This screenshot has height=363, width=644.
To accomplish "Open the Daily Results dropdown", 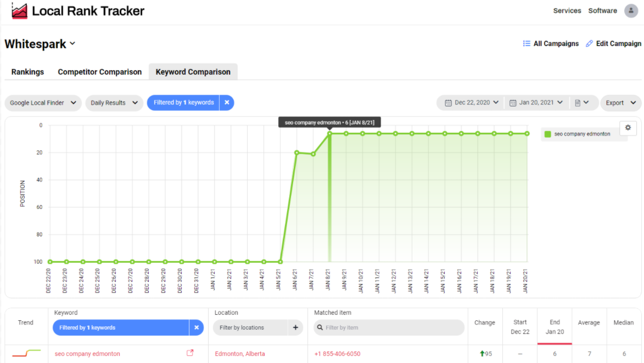I will coord(114,103).
